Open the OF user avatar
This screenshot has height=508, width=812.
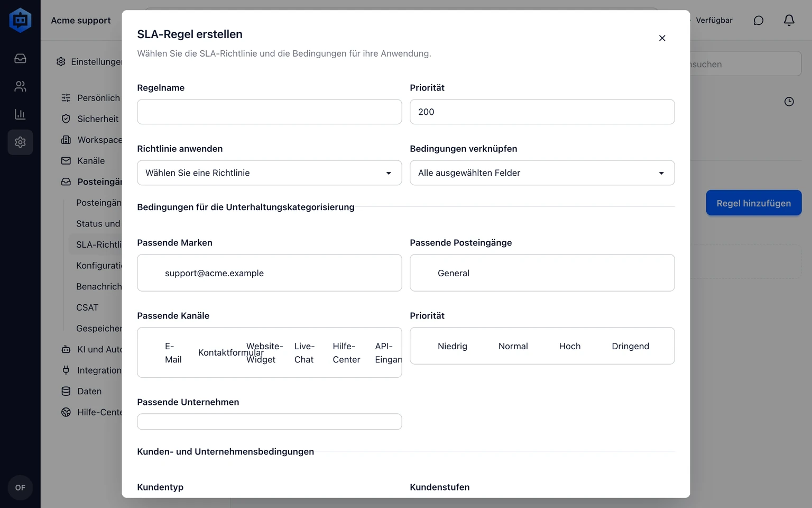click(x=20, y=487)
